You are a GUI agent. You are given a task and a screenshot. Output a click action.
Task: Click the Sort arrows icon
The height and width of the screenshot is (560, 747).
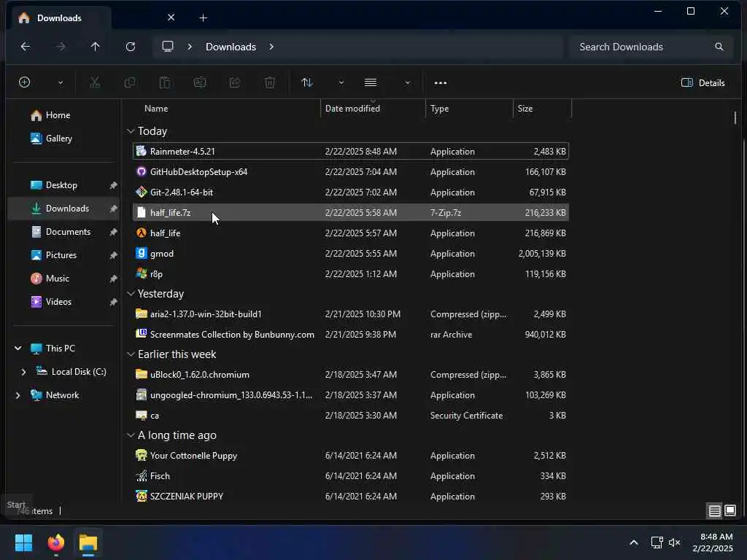pyautogui.click(x=307, y=82)
